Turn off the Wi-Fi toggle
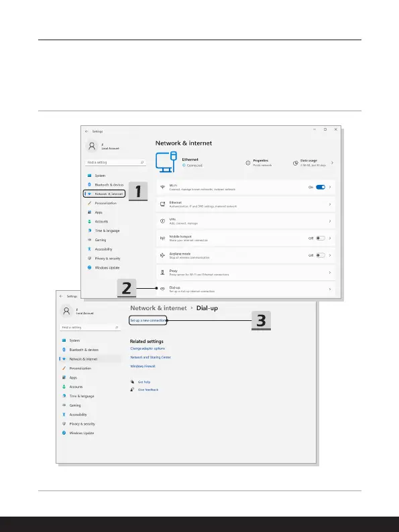Screen dimensions: 399x532 point(321,187)
